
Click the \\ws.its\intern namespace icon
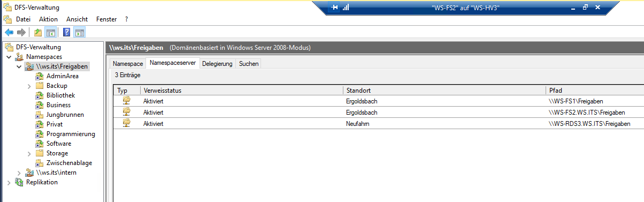pos(30,173)
